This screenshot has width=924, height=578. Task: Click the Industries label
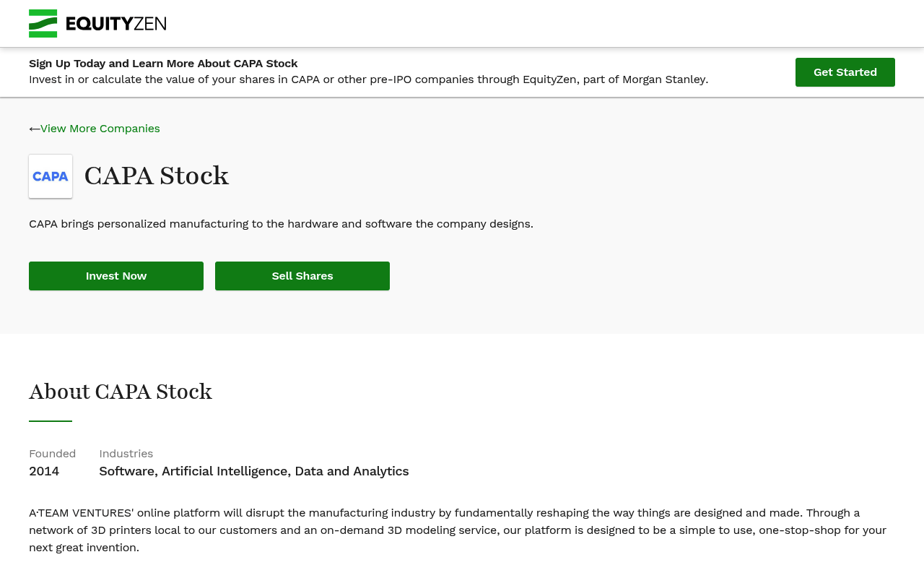(x=126, y=454)
